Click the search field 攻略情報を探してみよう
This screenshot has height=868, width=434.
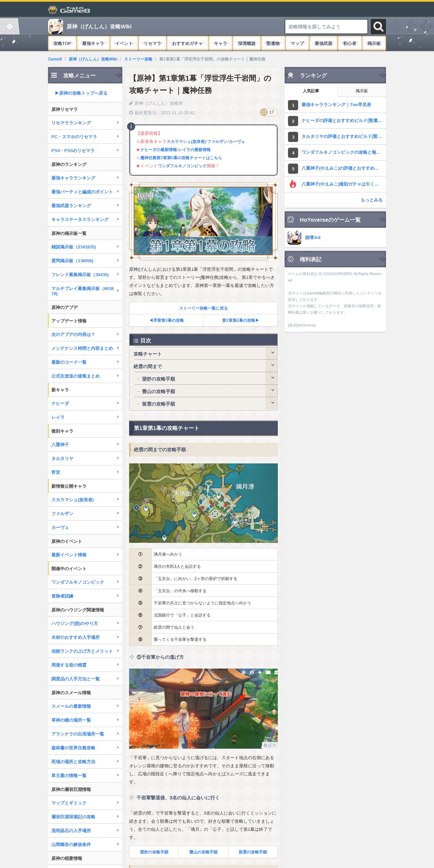click(x=326, y=26)
